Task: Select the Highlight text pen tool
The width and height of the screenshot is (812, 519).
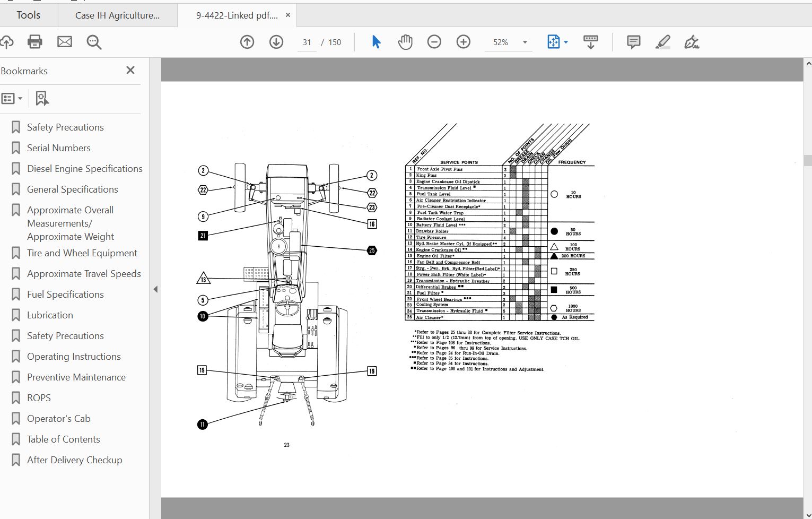Action: tap(662, 42)
